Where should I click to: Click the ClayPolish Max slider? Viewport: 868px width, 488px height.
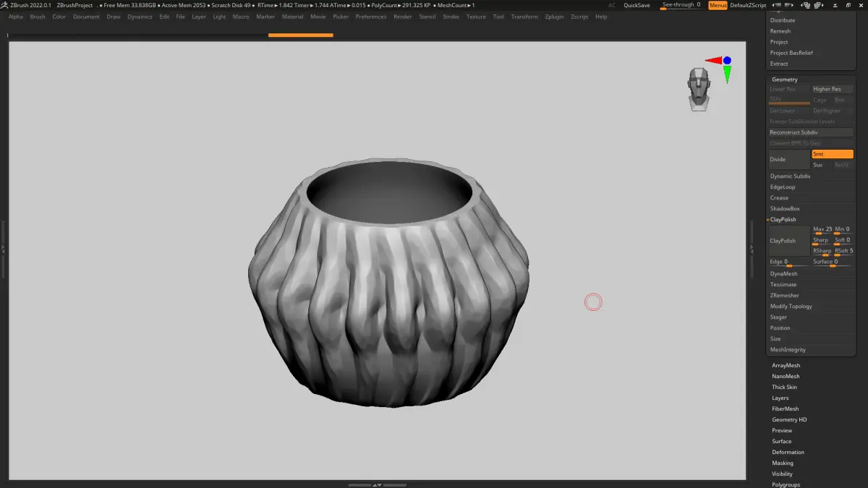pos(822,230)
